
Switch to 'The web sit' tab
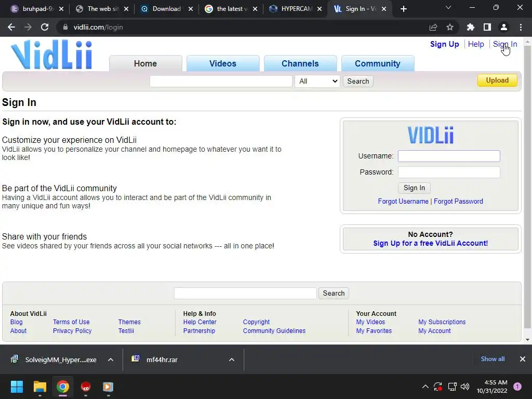coord(102,9)
